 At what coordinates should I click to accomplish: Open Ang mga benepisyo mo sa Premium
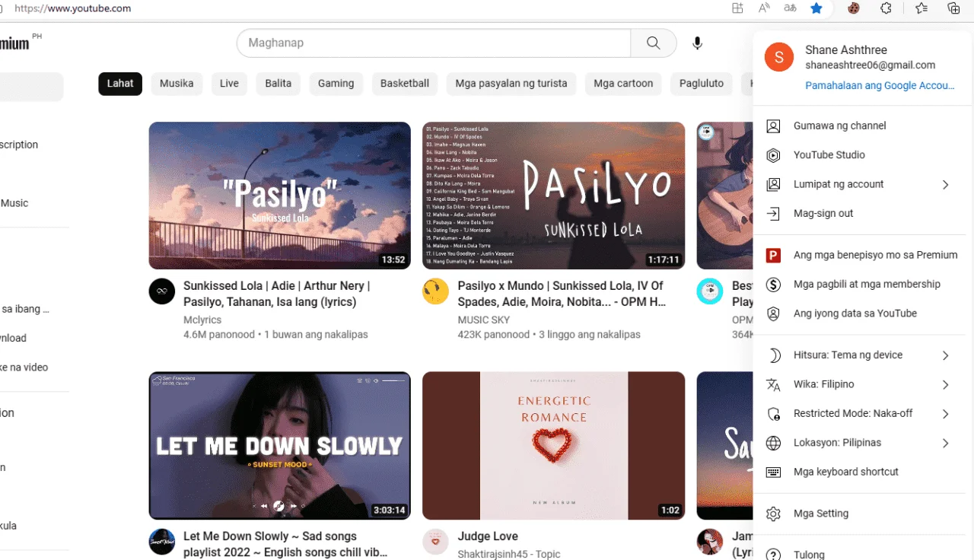coord(864,256)
